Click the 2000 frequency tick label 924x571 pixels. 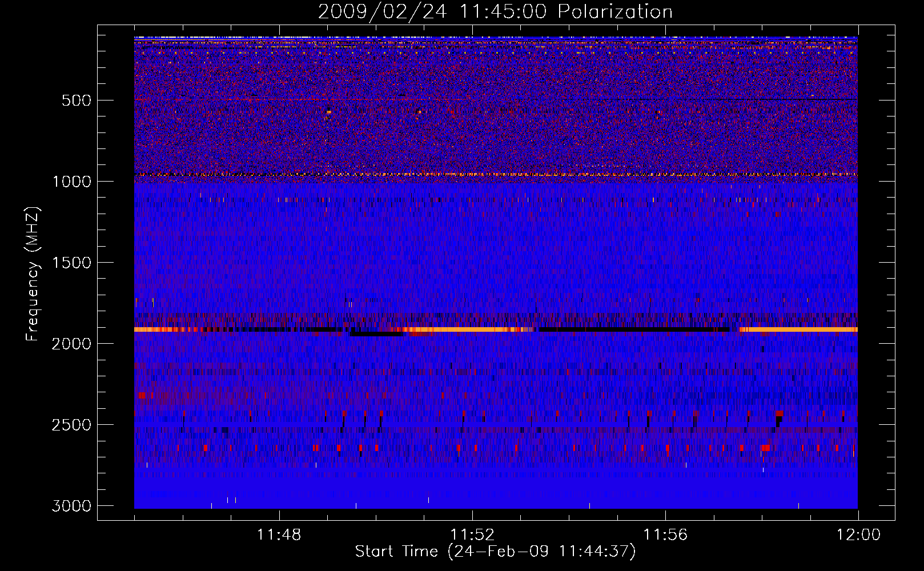point(71,344)
